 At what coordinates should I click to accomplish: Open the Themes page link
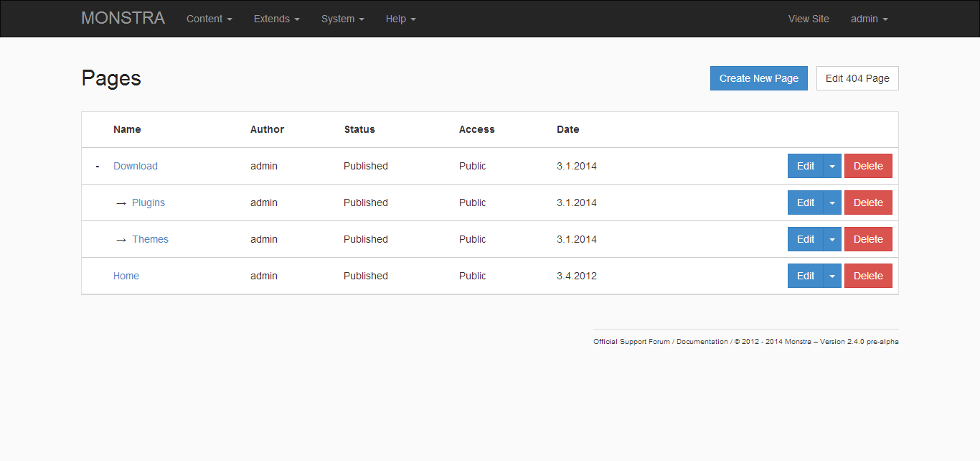tap(150, 239)
